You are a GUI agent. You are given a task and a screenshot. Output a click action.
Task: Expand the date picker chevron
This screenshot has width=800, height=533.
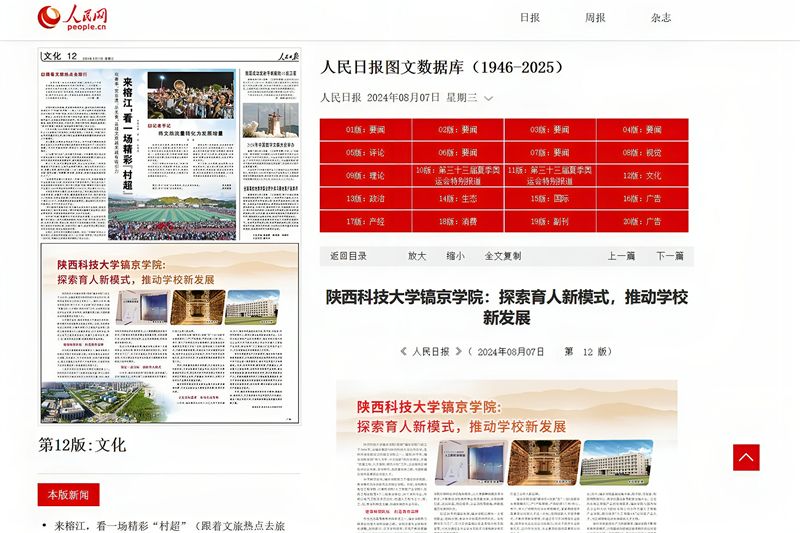click(489, 98)
